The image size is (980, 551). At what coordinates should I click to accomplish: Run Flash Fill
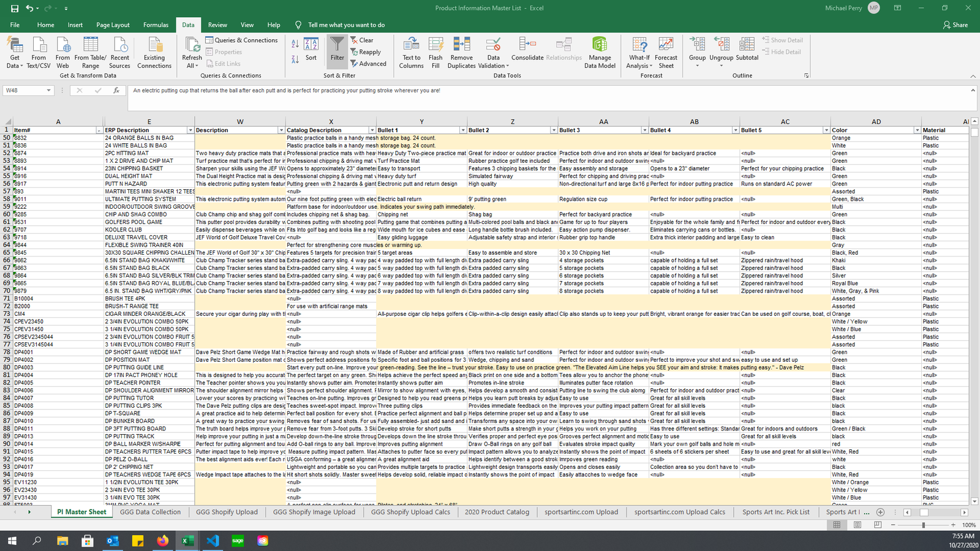pyautogui.click(x=435, y=53)
